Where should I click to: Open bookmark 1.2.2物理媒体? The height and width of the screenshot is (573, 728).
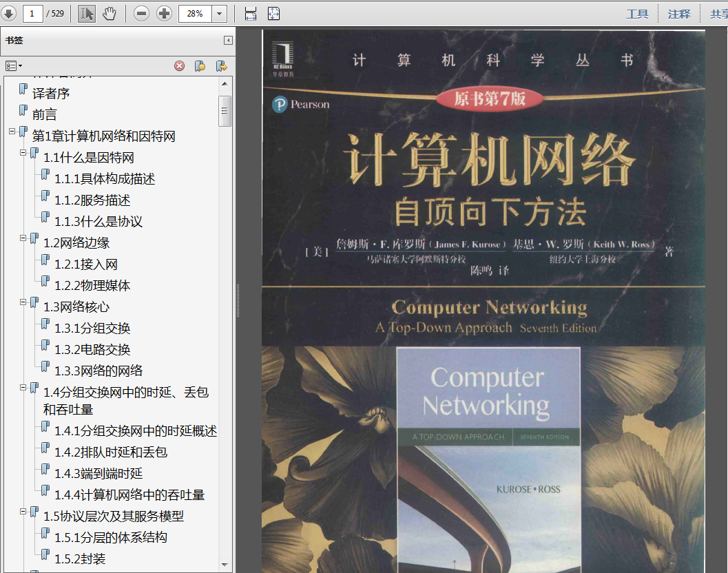coord(92,286)
